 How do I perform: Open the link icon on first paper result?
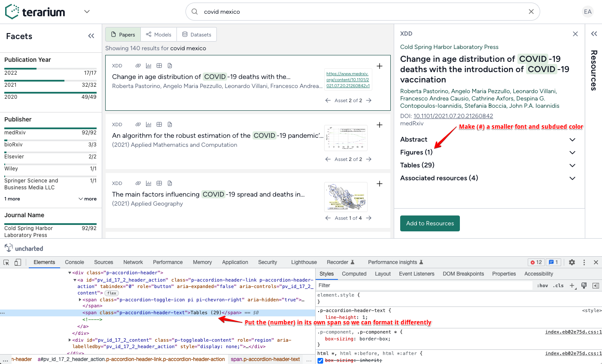click(138, 65)
